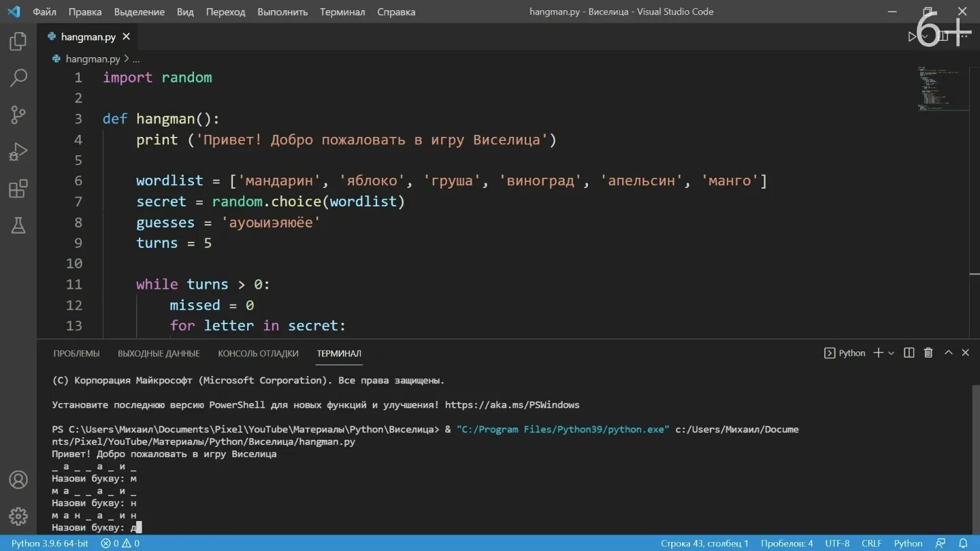The width and height of the screenshot is (980, 551).
Task: Click the guesses string 'ауоыиэяюёе'
Action: point(271,222)
